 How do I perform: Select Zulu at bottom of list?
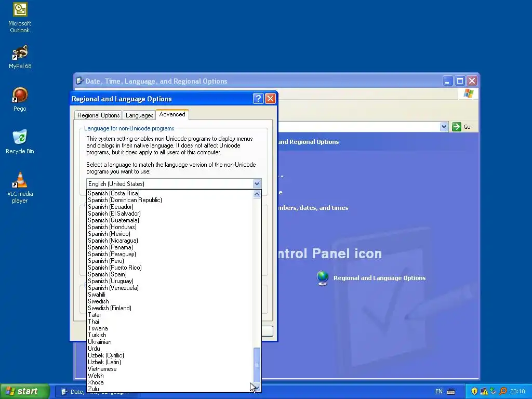coord(170,389)
